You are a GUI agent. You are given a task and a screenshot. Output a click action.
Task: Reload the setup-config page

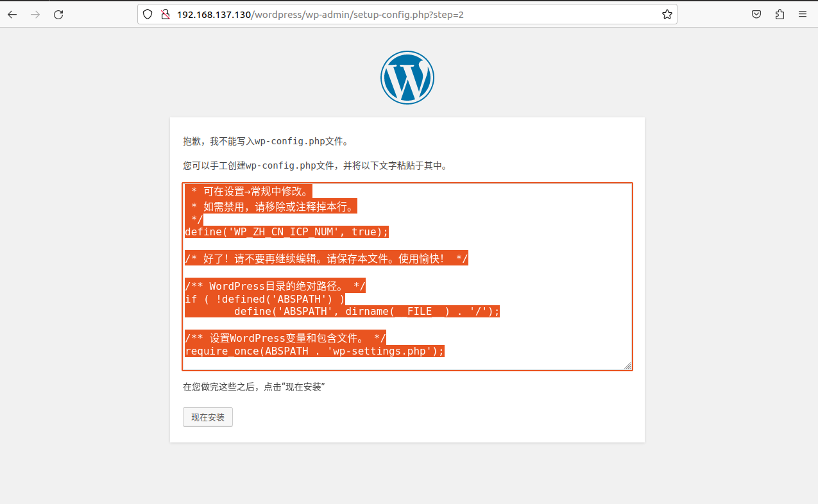[x=58, y=14]
